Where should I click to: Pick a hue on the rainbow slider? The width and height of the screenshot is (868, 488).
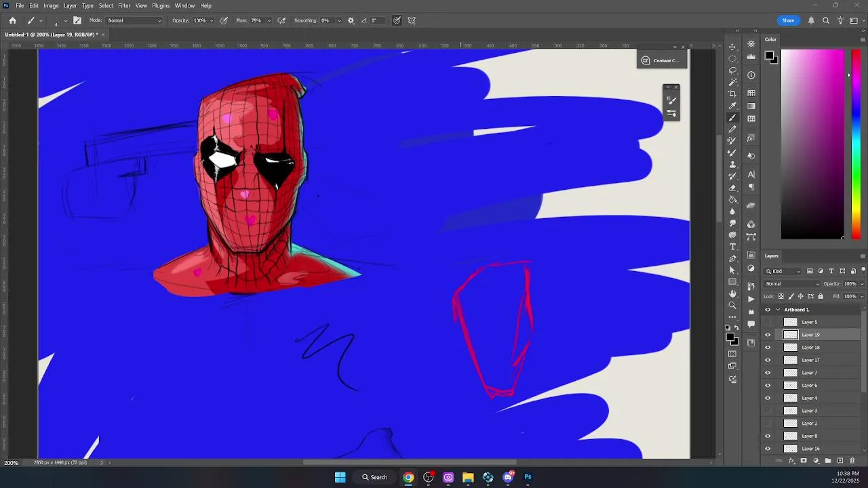coord(856,144)
